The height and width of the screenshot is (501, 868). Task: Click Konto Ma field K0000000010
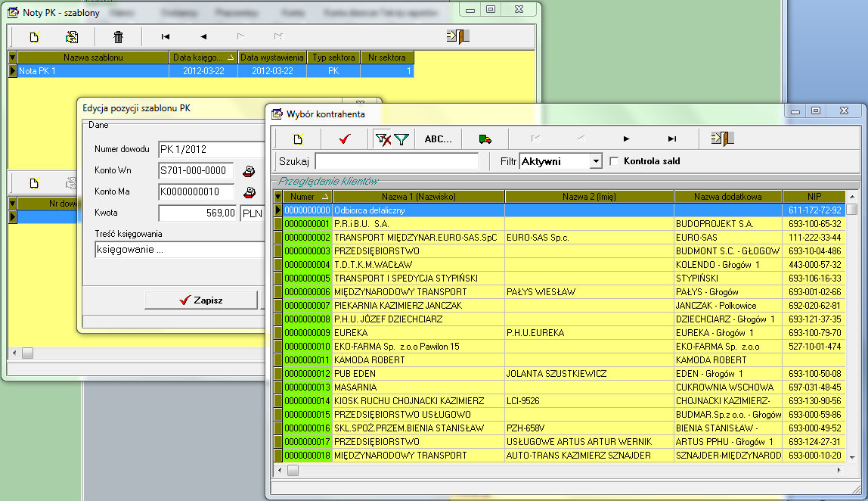[x=196, y=191]
